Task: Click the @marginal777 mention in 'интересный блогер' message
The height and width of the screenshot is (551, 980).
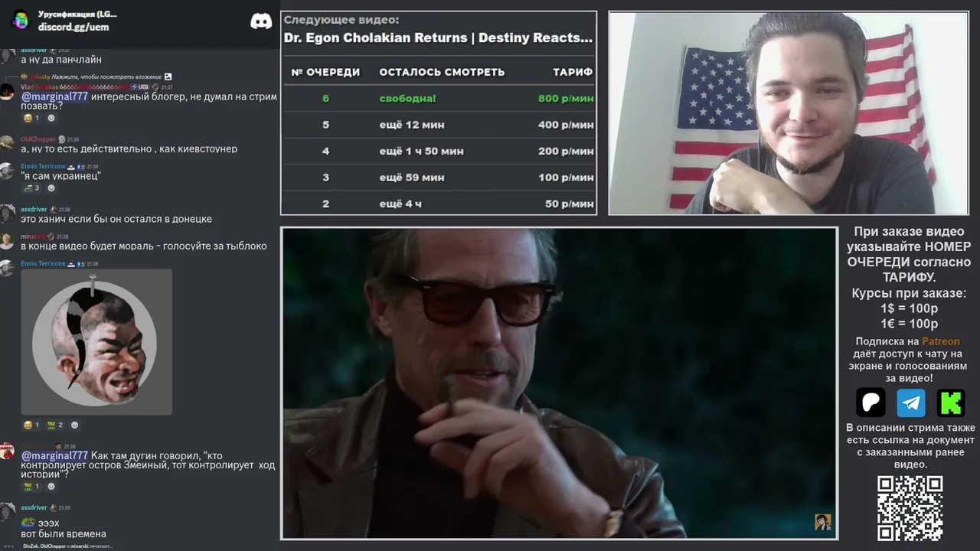Action: click(54, 96)
